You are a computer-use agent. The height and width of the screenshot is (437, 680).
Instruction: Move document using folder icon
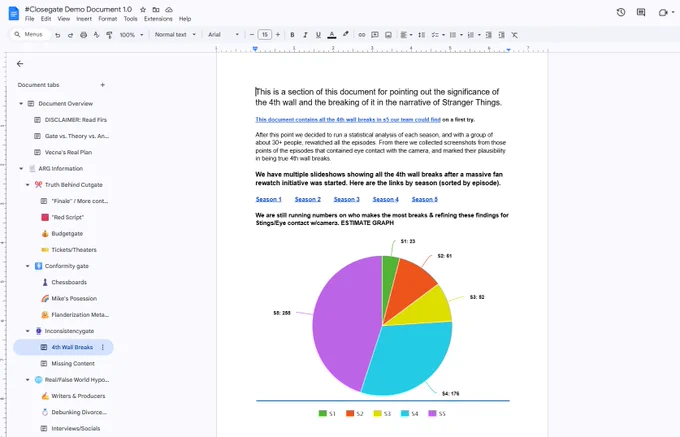click(156, 10)
